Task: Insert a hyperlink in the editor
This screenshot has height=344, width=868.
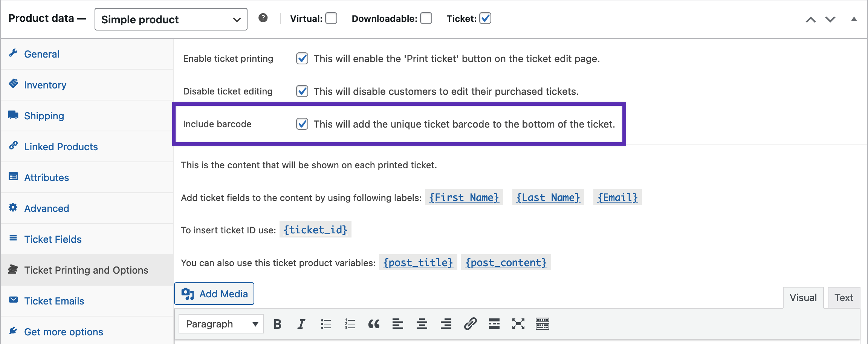Action: pos(471,324)
